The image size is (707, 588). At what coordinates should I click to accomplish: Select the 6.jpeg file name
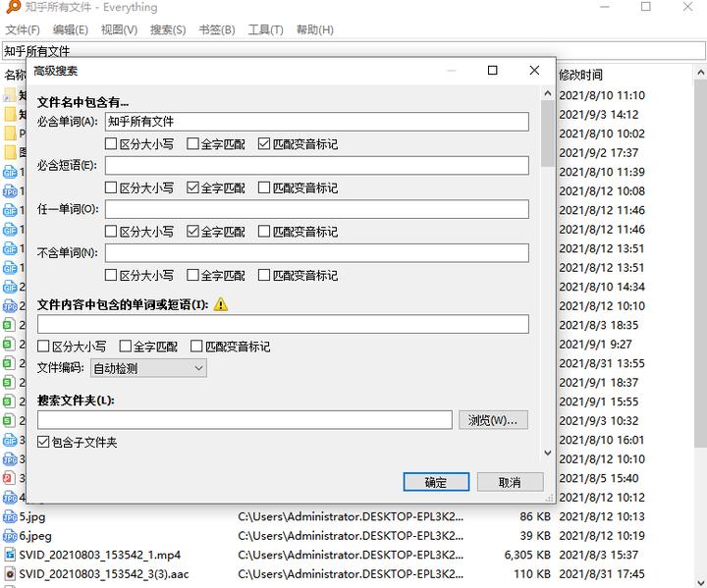click(35, 536)
